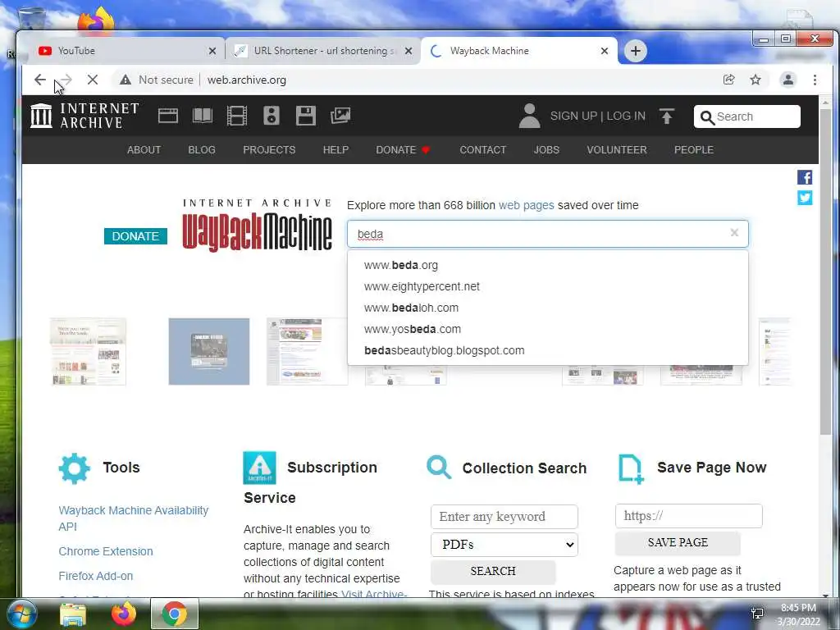Close the YouTube tab
The width and height of the screenshot is (840, 630).
[x=212, y=51]
